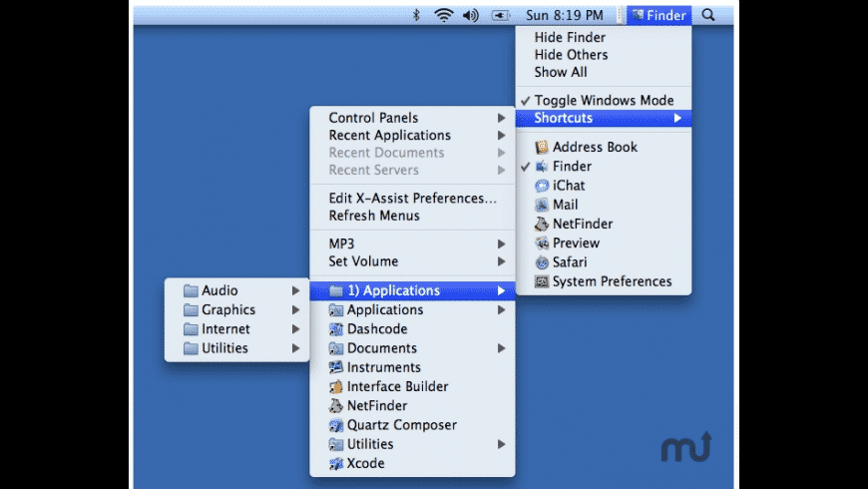Expand the Graphics folder arrow
Image resolution: width=868 pixels, height=489 pixels.
tap(295, 309)
